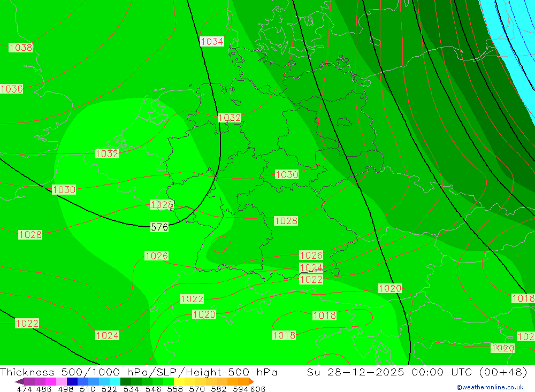Viewport: 535px width, 392px height.
Task: Select the 1034 pressure label
Action: pyautogui.click(x=212, y=41)
